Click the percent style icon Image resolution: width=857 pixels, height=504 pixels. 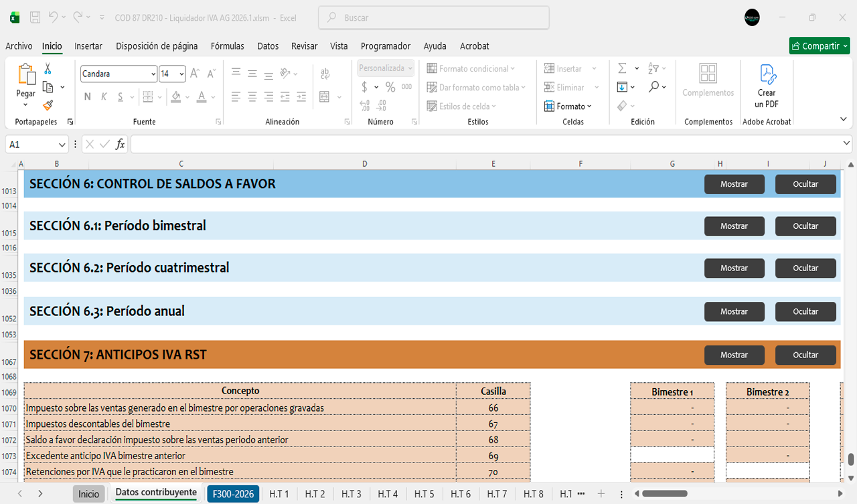(x=390, y=87)
